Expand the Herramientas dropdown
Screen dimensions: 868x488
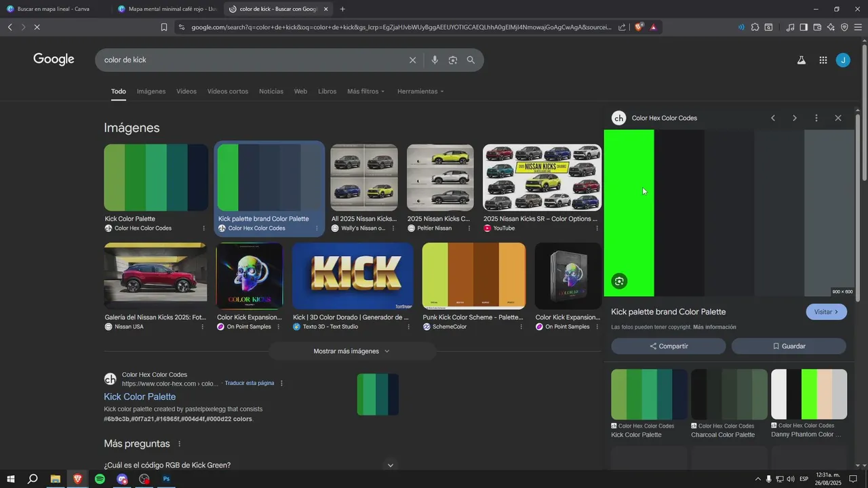point(420,91)
